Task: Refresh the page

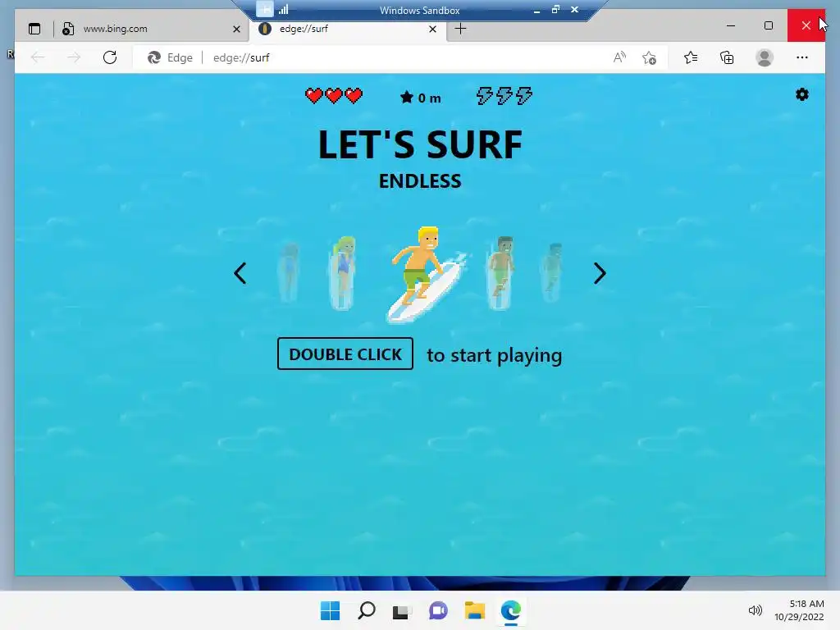Action: click(x=110, y=57)
